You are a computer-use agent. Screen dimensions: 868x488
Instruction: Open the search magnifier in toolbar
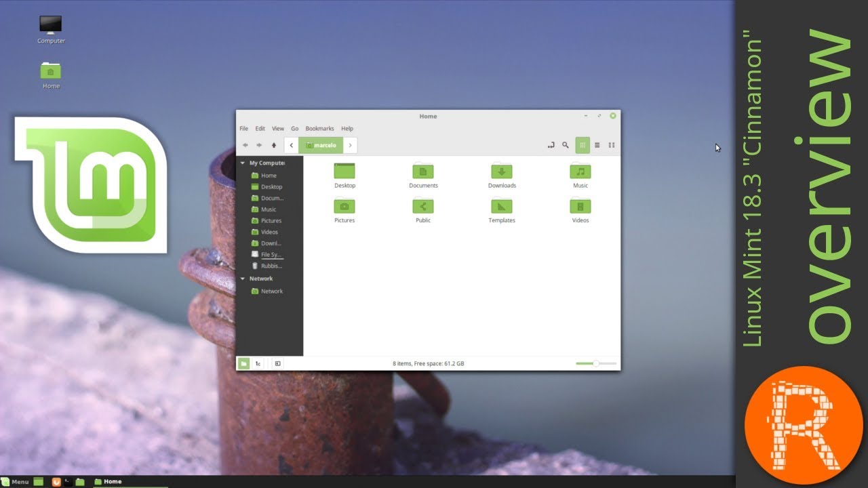click(x=566, y=145)
